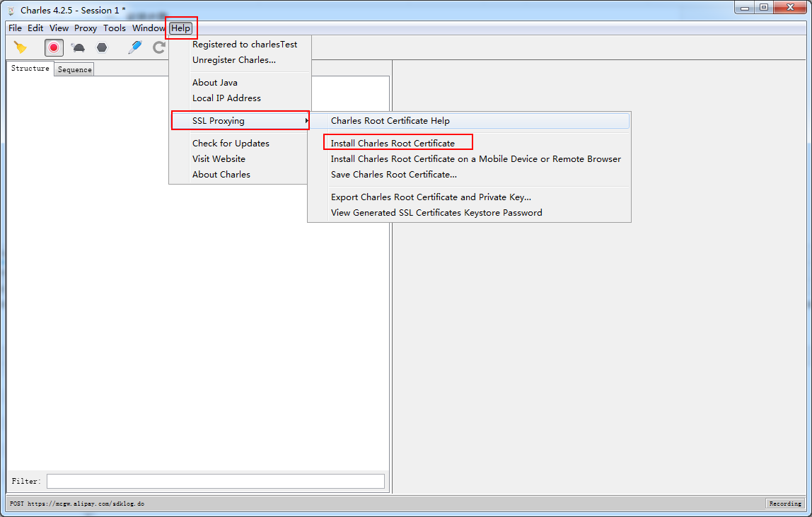Click the blue pen compose icon
The image size is (812, 517).
[x=135, y=47]
